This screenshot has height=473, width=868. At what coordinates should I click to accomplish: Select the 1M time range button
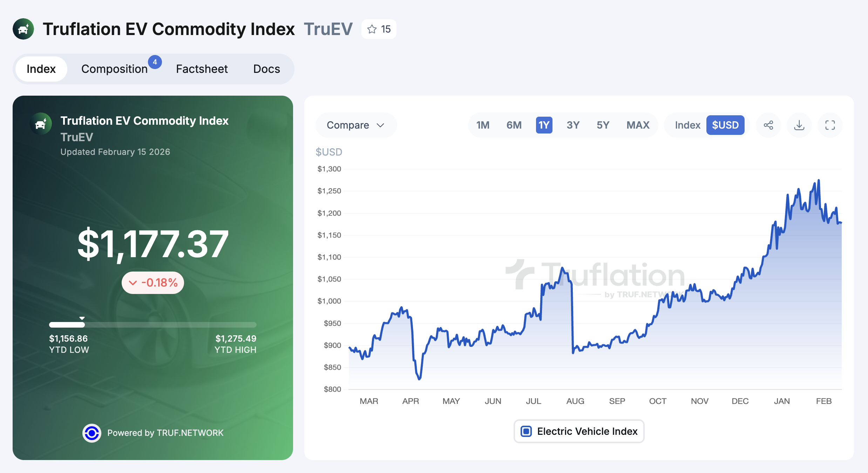click(x=482, y=125)
